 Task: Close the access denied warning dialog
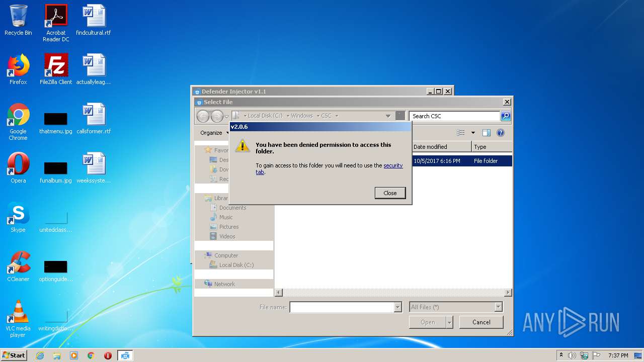390,193
